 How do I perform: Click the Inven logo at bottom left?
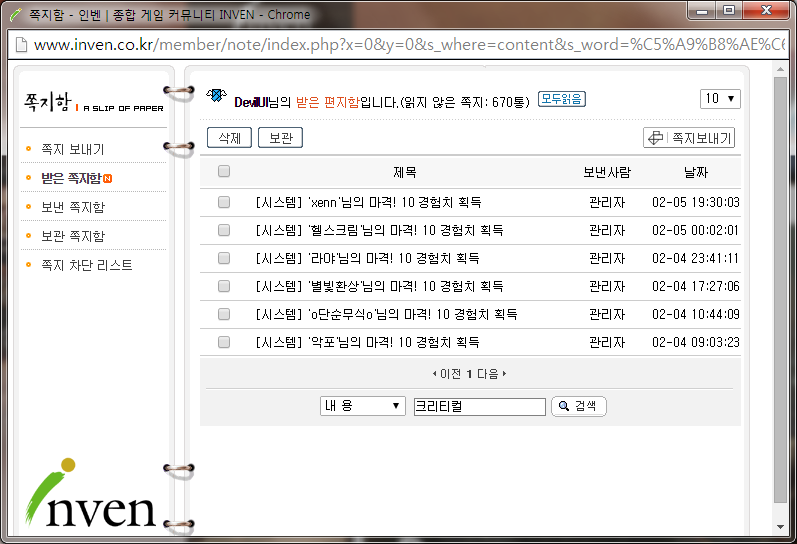[x=90, y=494]
